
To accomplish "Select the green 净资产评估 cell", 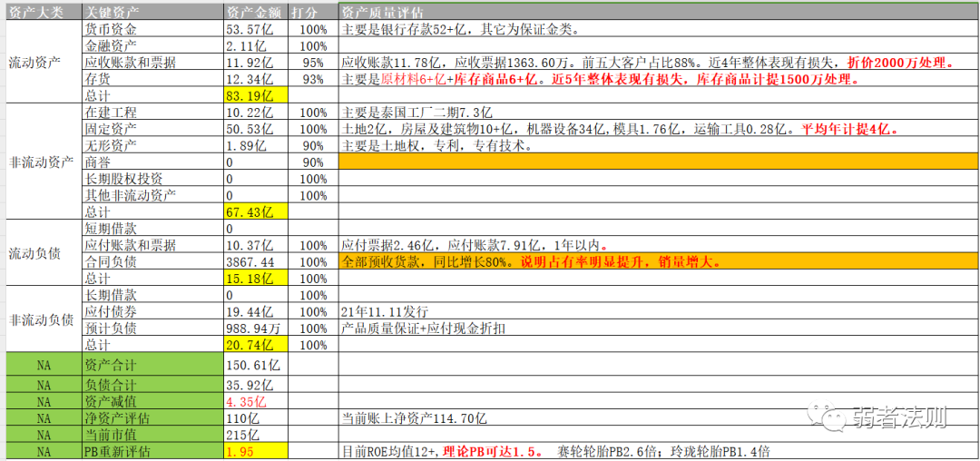I will tap(153, 418).
